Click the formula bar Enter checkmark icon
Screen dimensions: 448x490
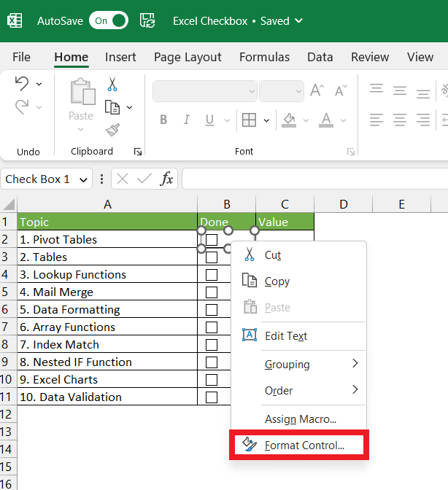click(144, 179)
